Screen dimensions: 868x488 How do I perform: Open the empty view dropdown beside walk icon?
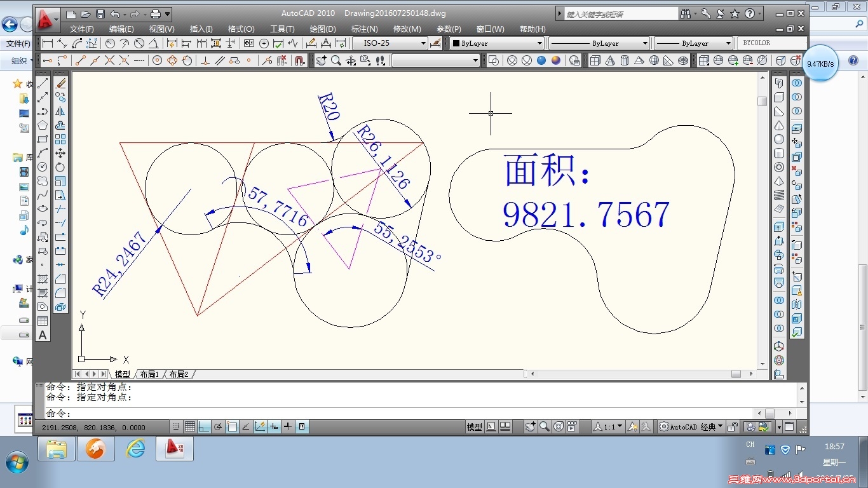coord(436,60)
